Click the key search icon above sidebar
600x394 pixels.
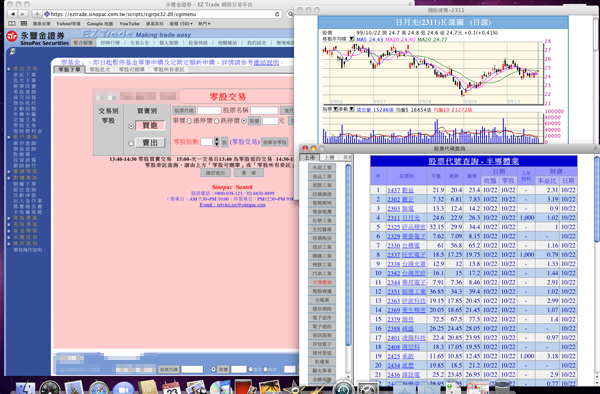pyautogui.click(x=13, y=52)
